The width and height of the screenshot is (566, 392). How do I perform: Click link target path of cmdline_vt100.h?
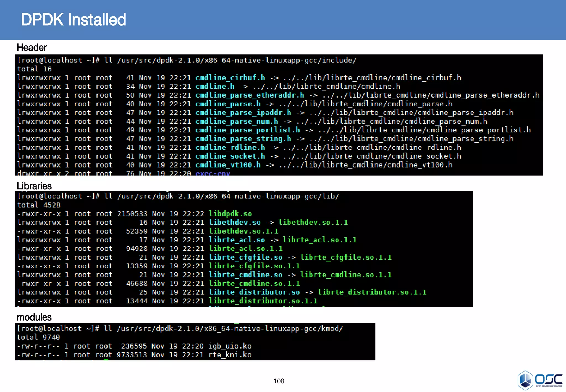pos(366,165)
